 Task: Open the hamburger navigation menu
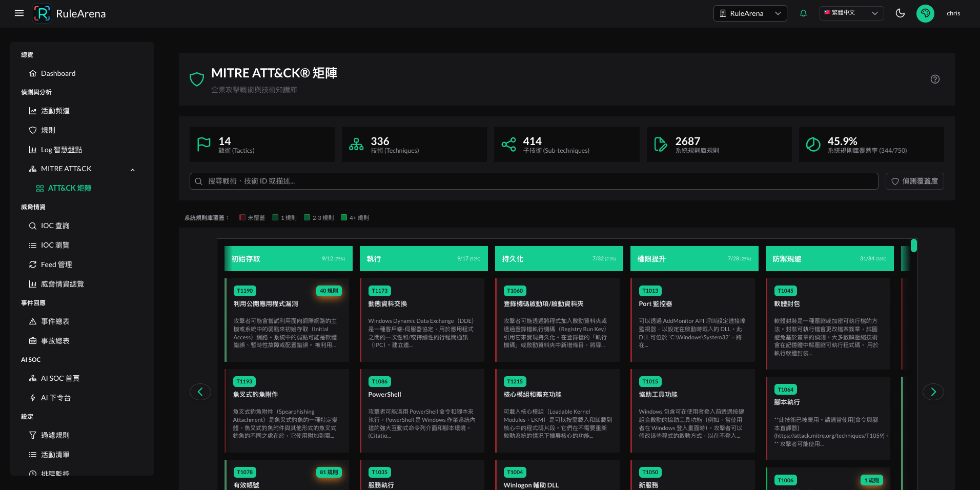[x=19, y=13]
